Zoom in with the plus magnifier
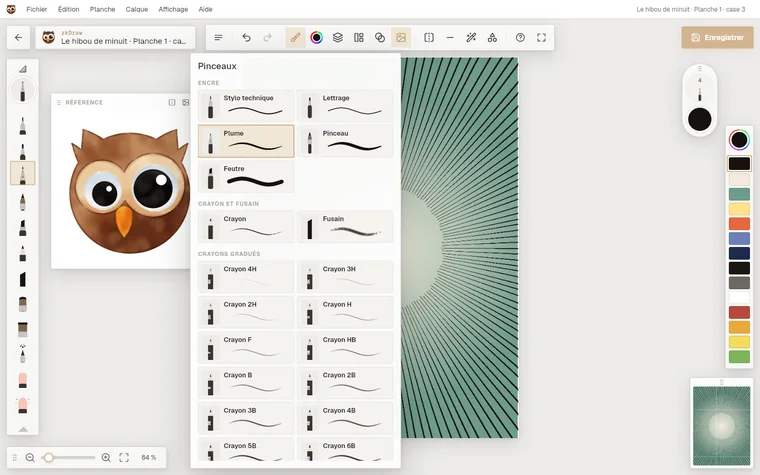 point(106,458)
